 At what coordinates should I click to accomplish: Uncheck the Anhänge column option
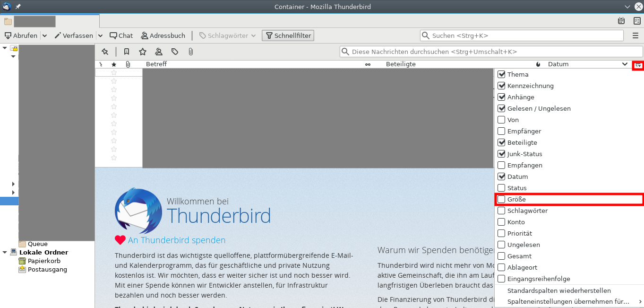click(x=569, y=97)
